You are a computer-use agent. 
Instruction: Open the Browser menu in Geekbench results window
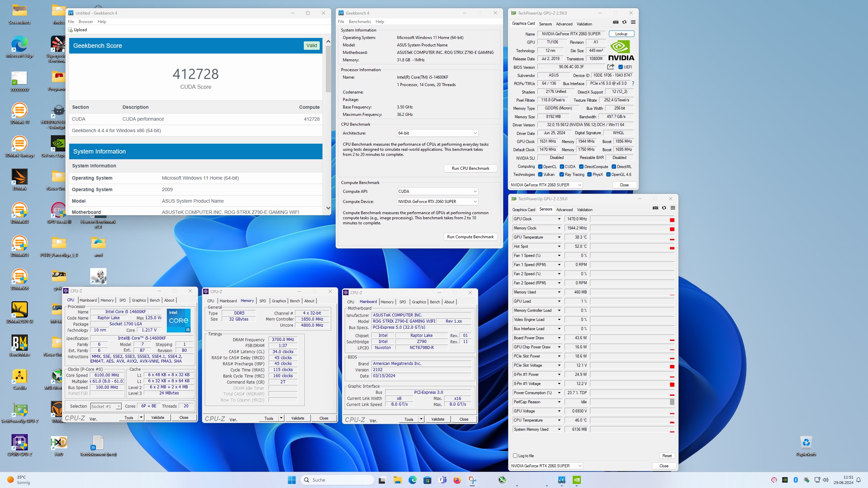tap(86, 22)
